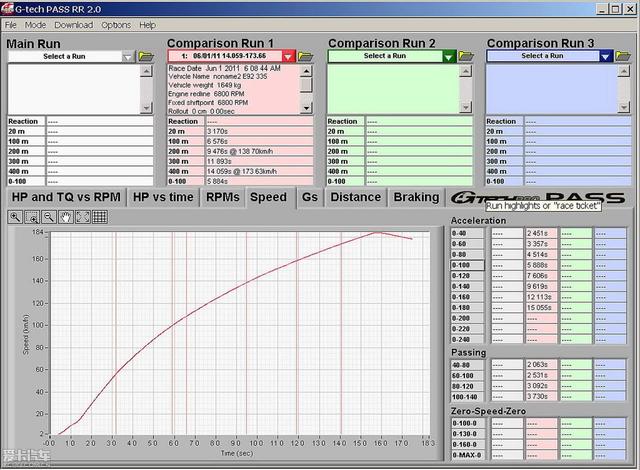Open the Download menu
The image size is (640, 470).
(x=73, y=25)
